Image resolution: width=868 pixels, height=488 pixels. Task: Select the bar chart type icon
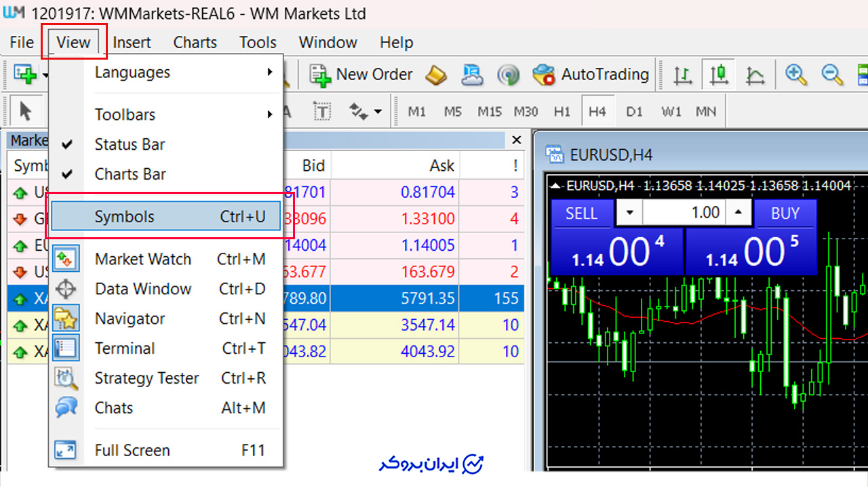click(x=683, y=75)
